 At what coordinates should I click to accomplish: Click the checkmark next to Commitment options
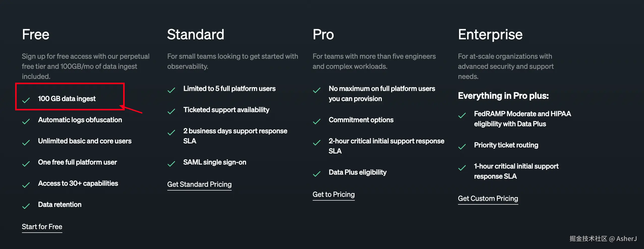pyautogui.click(x=317, y=121)
